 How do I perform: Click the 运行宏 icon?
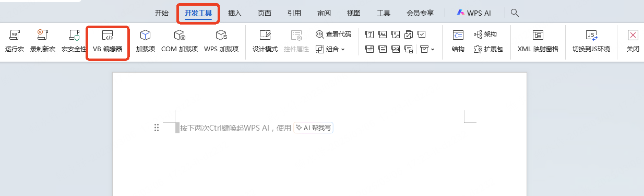pyautogui.click(x=15, y=42)
